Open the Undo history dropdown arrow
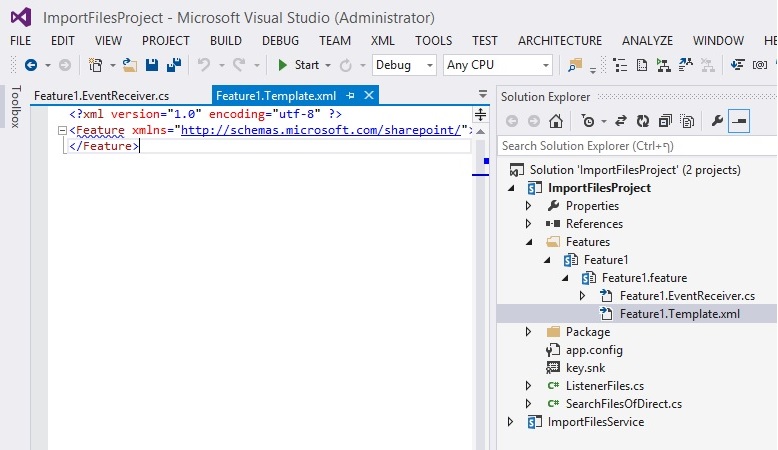The image size is (778, 450). 222,65
